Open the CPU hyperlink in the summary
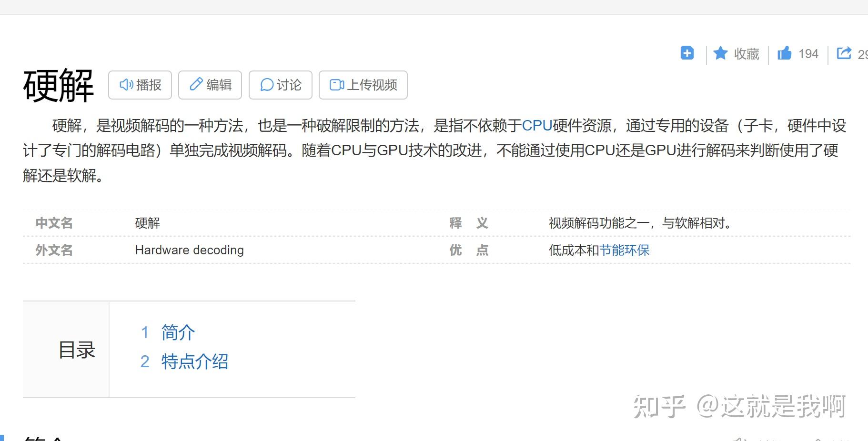This screenshot has width=868, height=441. [537, 126]
